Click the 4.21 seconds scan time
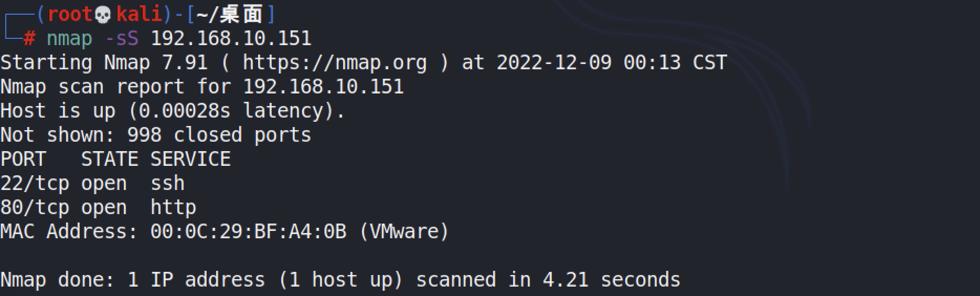Viewport: 980px width, 296px height. click(611, 280)
